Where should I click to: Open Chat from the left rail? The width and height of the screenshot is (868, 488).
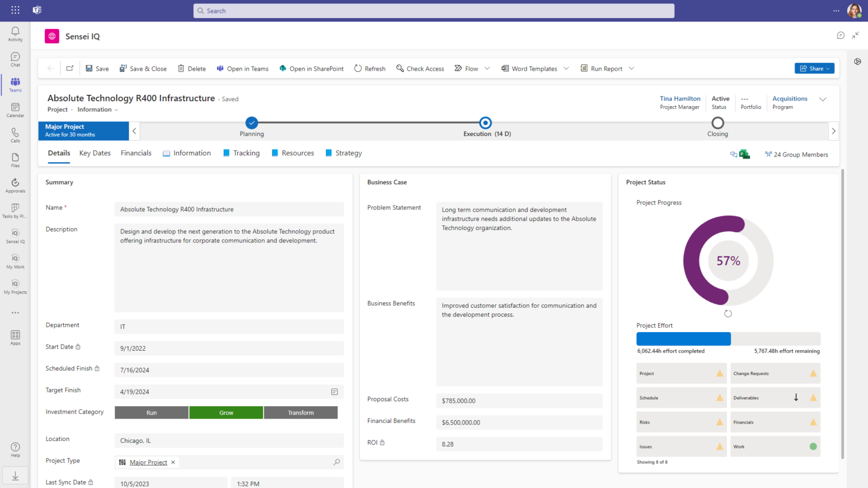[x=15, y=59]
